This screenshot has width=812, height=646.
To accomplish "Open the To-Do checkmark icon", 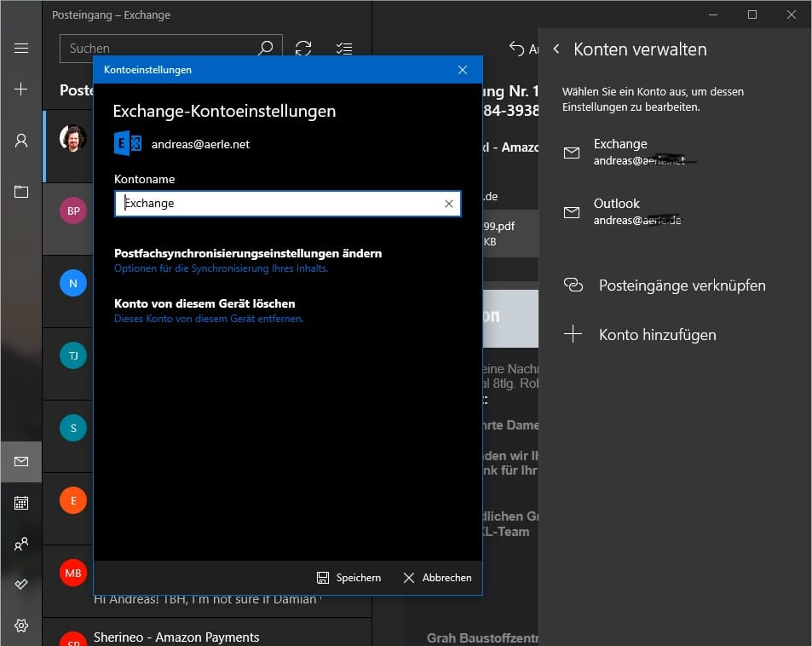I will pos(21,584).
